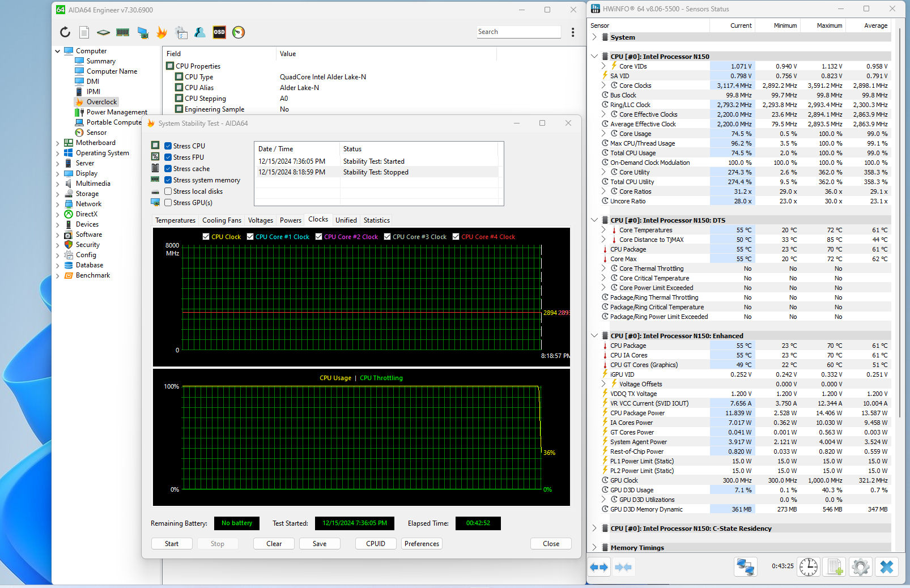Collapse the CPU Intel Processor N150 section

(x=594, y=57)
